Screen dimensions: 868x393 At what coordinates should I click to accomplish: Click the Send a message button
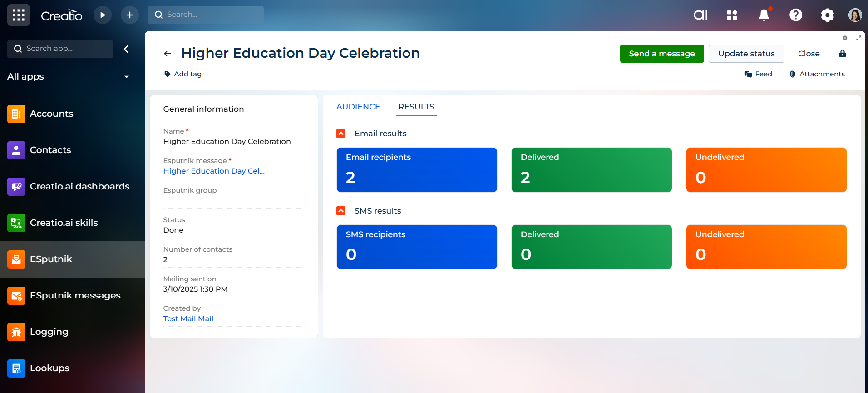[662, 54]
